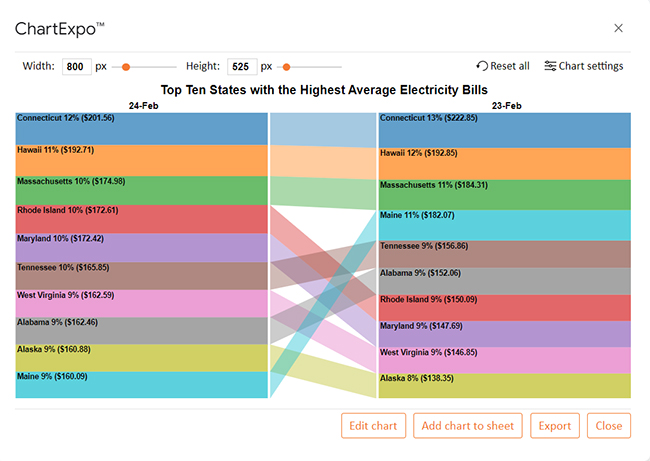Click the Height slider handle
The width and height of the screenshot is (650, 461).
tap(286, 67)
